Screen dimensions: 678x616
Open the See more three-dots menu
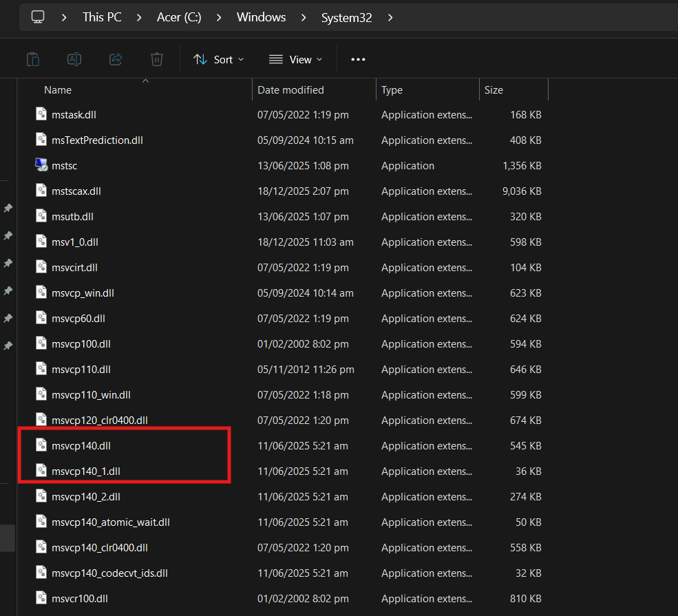pyautogui.click(x=358, y=59)
